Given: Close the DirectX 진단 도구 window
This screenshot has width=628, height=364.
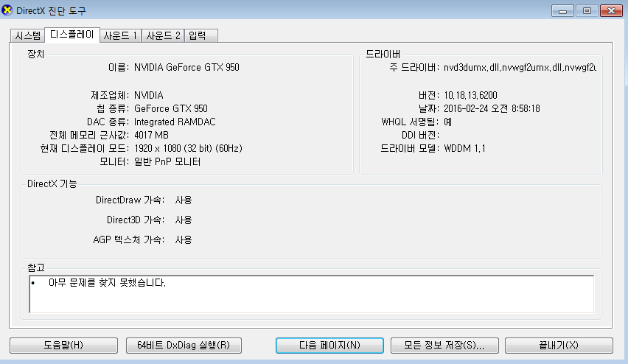Looking at the screenshot, I should tap(611, 11).
